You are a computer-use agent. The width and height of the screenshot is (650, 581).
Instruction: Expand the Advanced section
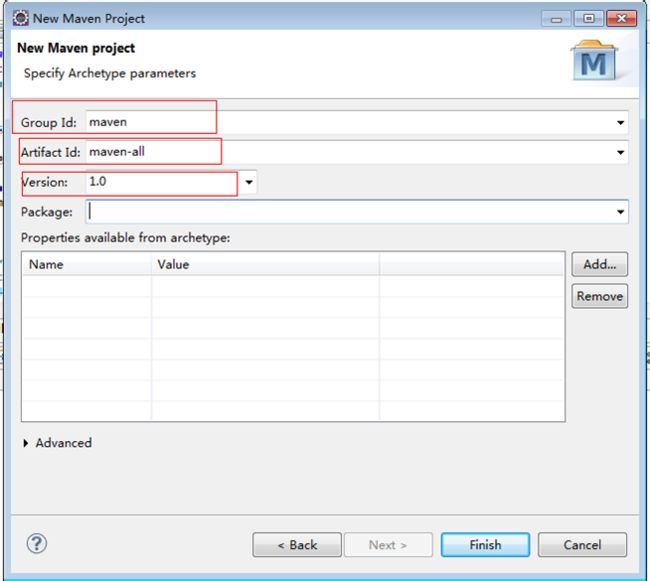tap(26, 443)
